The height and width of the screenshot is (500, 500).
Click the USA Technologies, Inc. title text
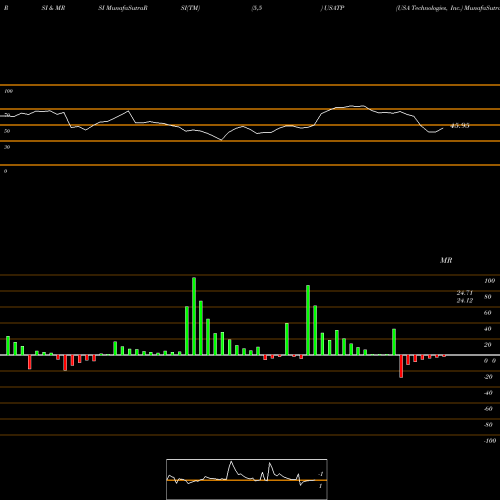pyautogui.click(x=429, y=8)
